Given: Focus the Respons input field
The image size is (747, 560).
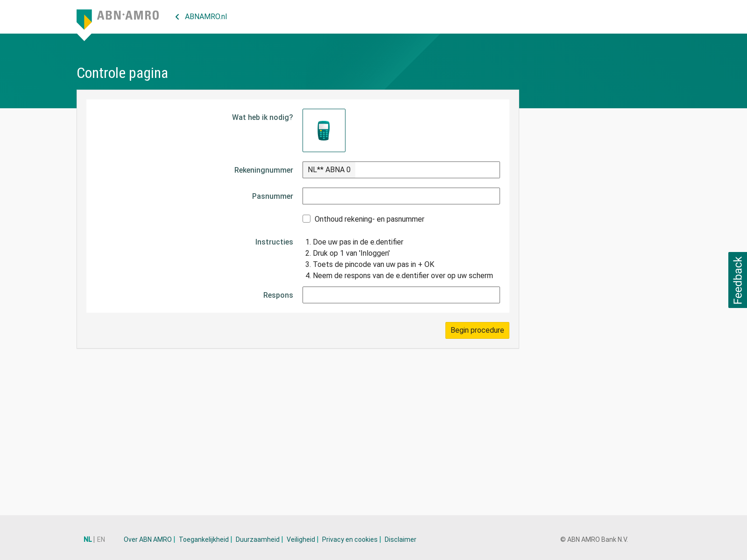Looking at the screenshot, I should point(401,295).
